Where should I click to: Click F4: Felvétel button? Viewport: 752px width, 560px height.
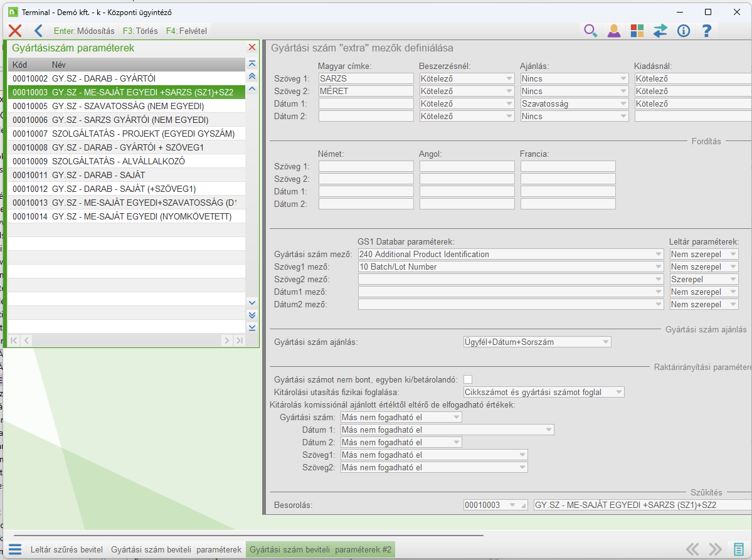click(186, 31)
